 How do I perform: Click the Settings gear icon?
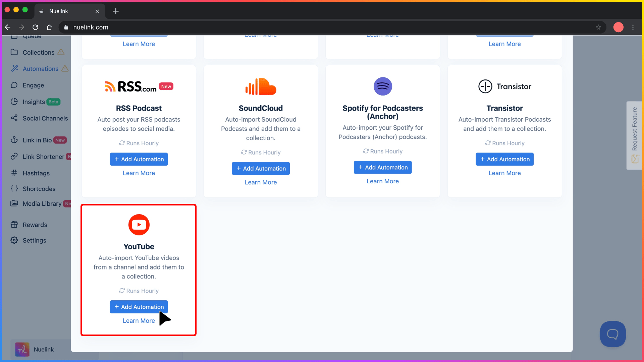point(14,240)
